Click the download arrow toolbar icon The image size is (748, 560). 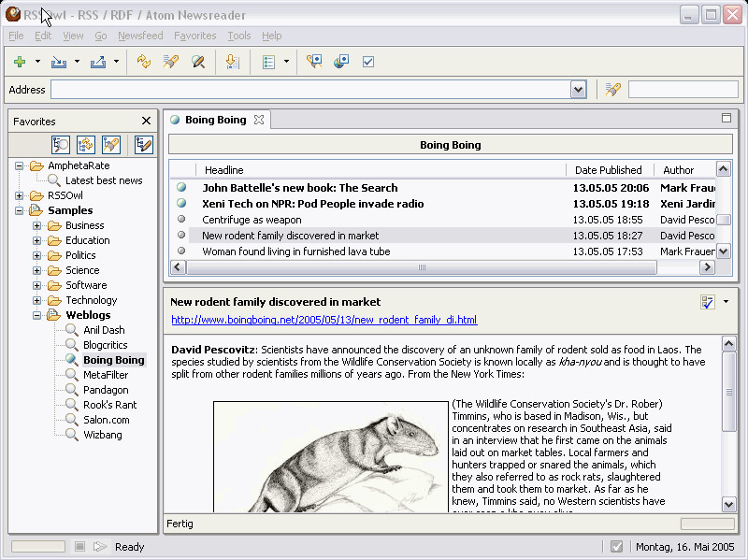[232, 62]
